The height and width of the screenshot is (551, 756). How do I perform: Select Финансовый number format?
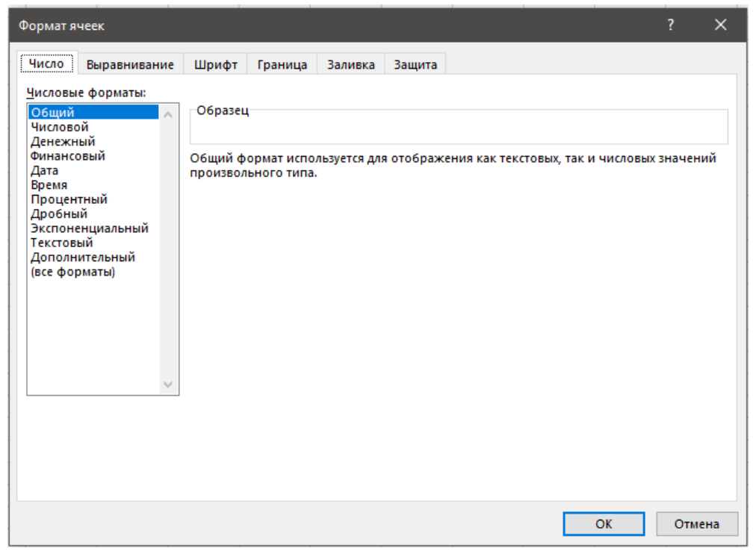click(68, 156)
